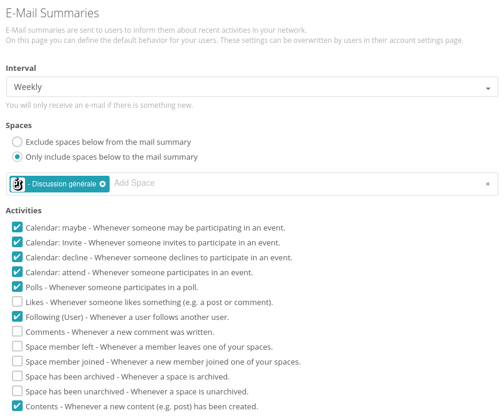Disable 'Calendar: decline' notifications
Viewport: 504px width, 420px height.
click(17, 257)
